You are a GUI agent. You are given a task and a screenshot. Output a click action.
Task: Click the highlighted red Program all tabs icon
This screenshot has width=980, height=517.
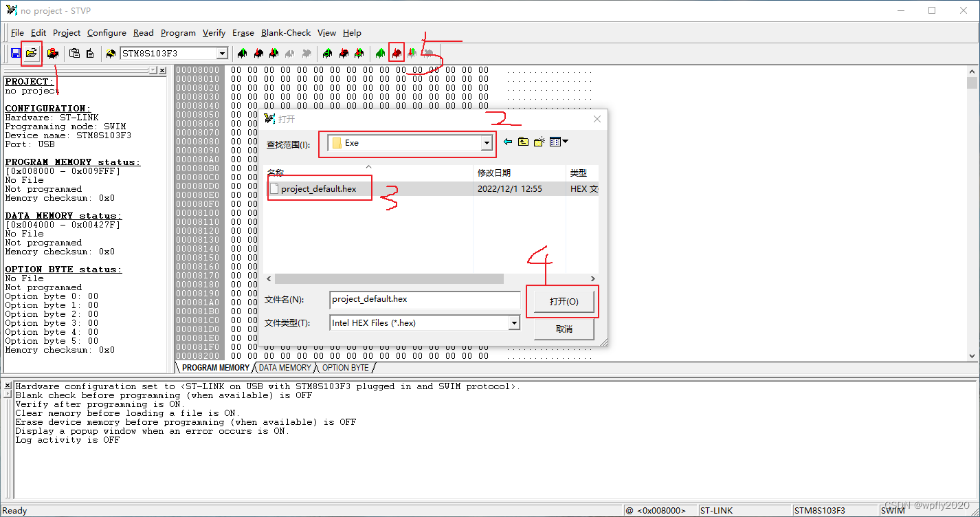click(x=397, y=53)
